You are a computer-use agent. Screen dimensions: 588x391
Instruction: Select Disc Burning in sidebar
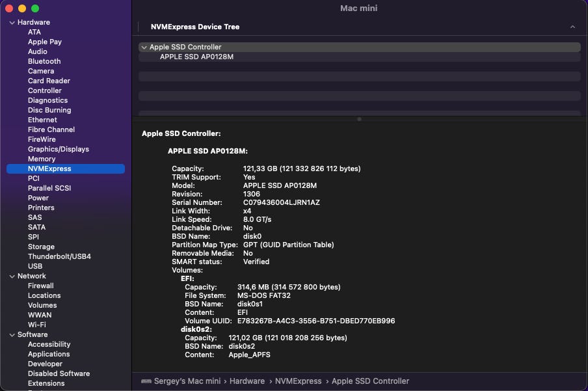point(49,111)
